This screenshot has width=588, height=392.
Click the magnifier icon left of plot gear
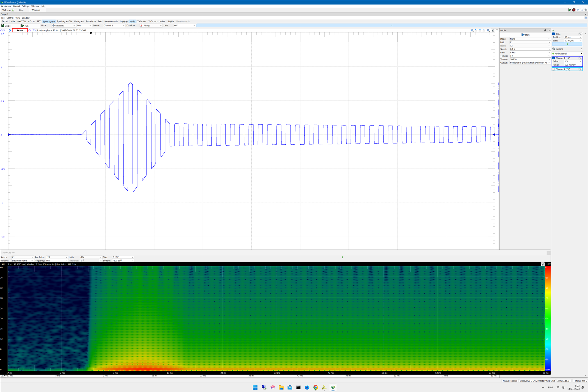pos(488,30)
